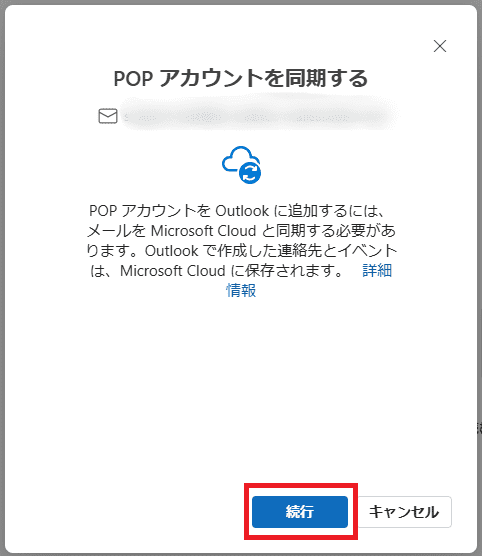Click the envelope mail icon

point(108,116)
